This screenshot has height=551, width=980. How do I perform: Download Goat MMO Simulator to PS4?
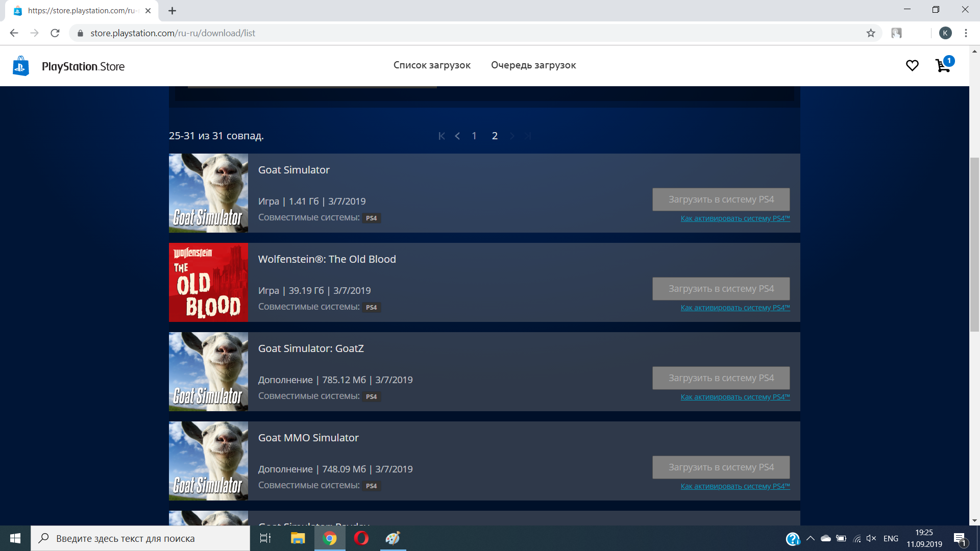point(721,467)
